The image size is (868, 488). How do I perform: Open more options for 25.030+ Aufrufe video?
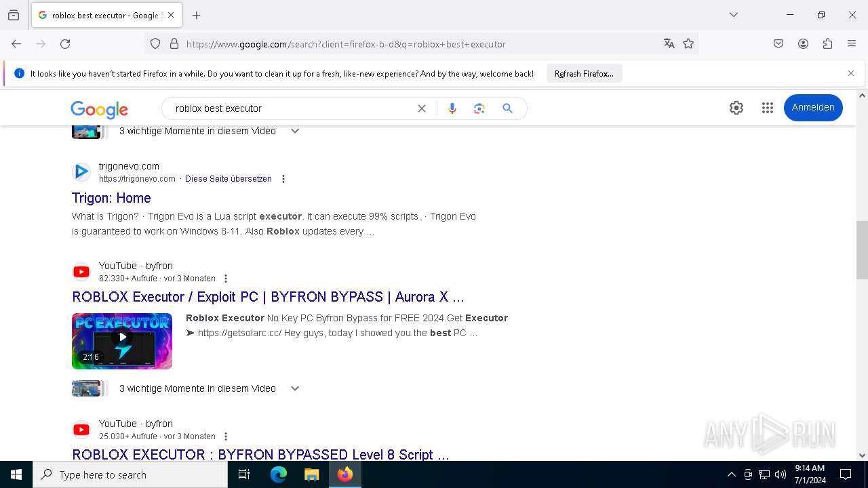(x=226, y=436)
